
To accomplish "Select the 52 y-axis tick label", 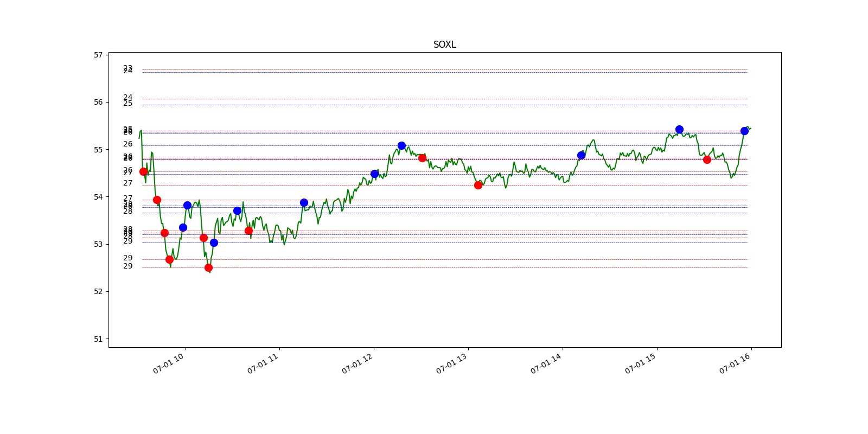I will click(x=98, y=291).
